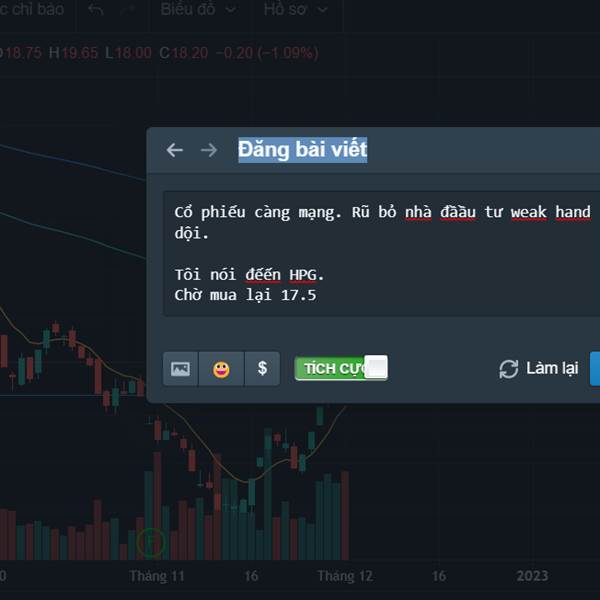Image resolution: width=600 pixels, height=600 pixels.
Task: Click the Làm lại refresh icon
Action: pyautogui.click(x=509, y=369)
